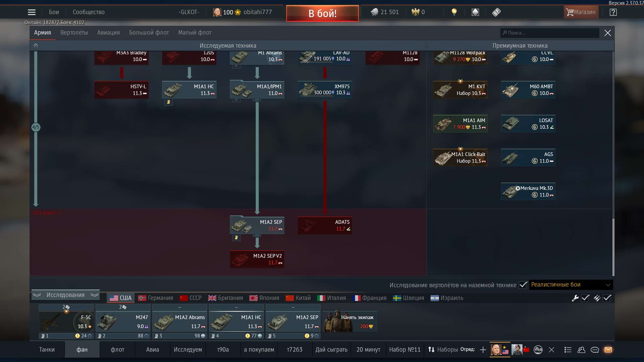Select the ADATS vehicle card

325,225
